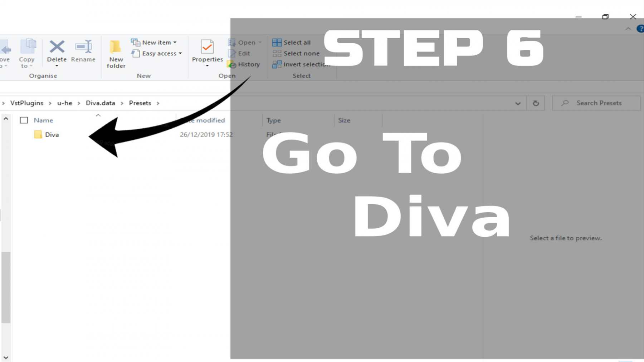Expand the Easy access dropdown arrow

(180, 53)
